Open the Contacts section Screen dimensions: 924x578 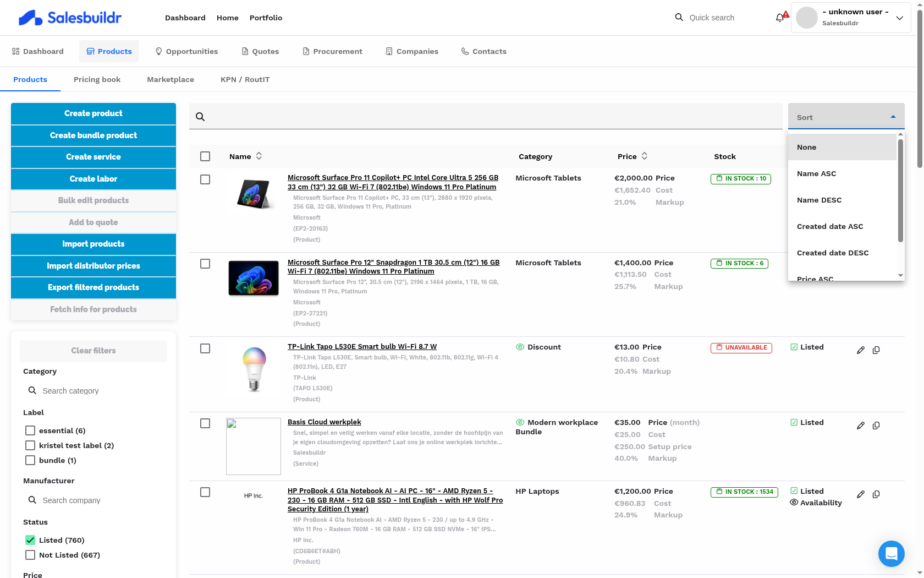point(484,51)
